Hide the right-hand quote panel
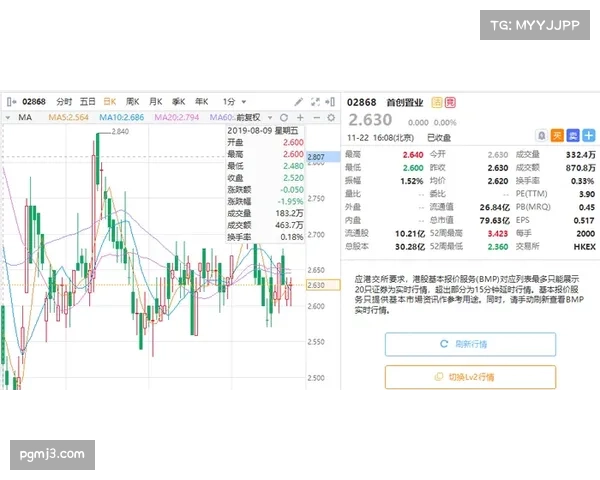The height and width of the screenshot is (480, 600). tap(330, 102)
